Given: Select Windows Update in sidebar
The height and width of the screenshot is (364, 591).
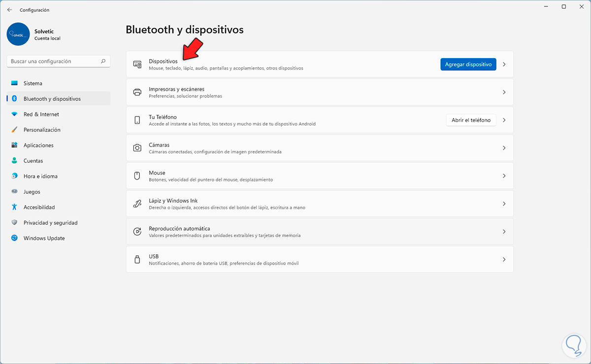Looking at the screenshot, I should pyautogui.click(x=44, y=239).
